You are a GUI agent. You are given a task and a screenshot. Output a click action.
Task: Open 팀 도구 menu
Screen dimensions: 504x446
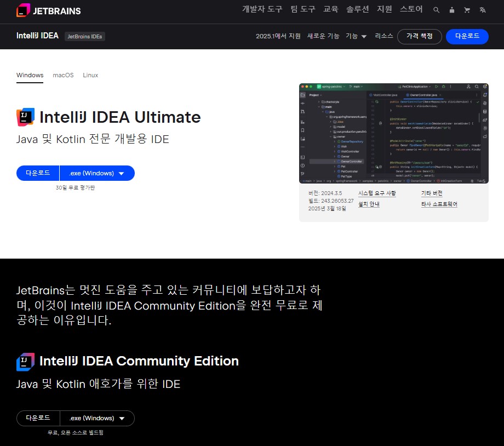click(303, 9)
